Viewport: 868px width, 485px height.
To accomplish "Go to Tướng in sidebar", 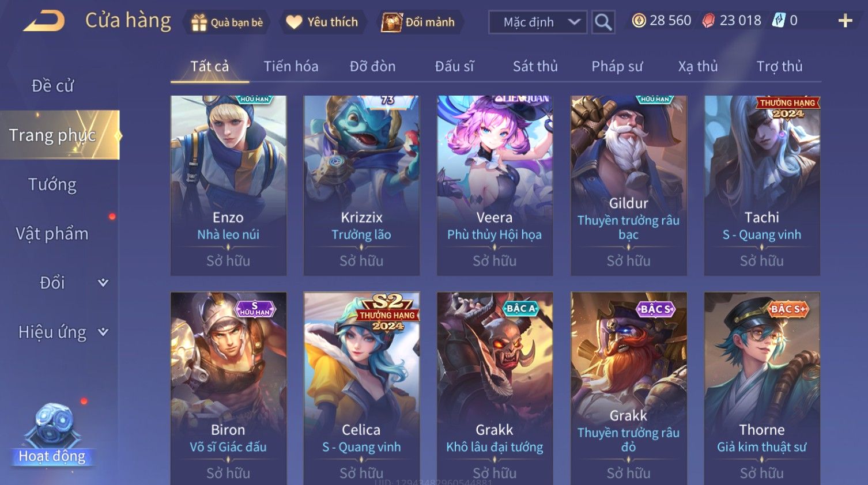I will point(52,184).
